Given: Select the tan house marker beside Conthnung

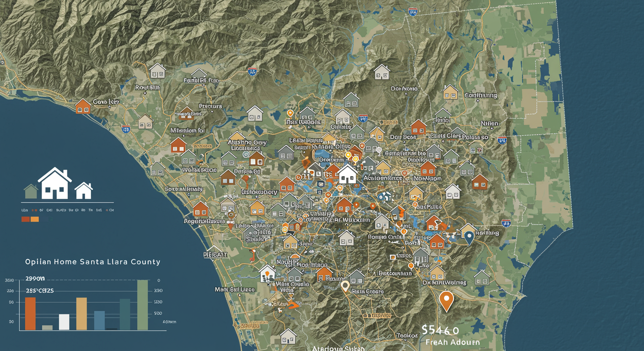Looking at the screenshot, I should pyautogui.click(x=450, y=93).
